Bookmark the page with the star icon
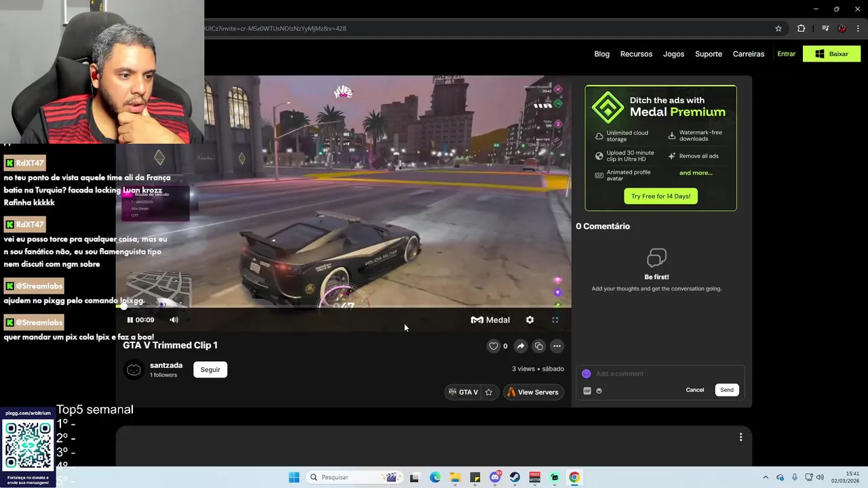Image resolution: width=868 pixels, height=488 pixels. click(x=778, y=28)
